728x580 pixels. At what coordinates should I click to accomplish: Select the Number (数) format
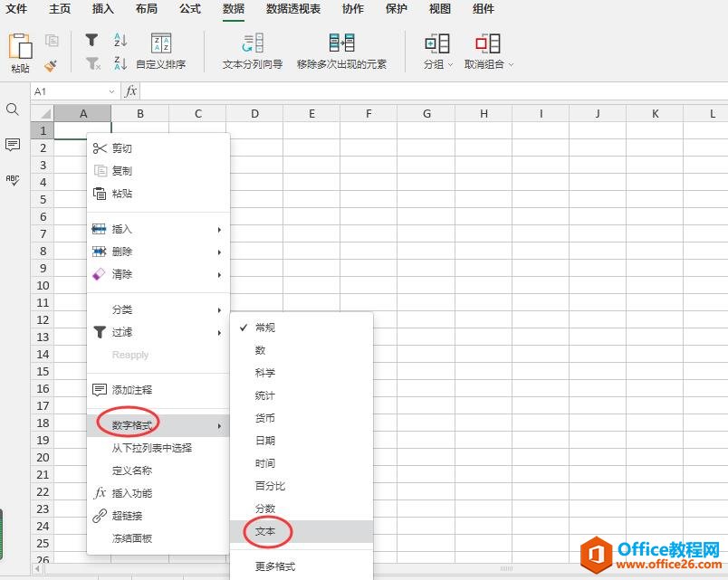click(x=302, y=350)
